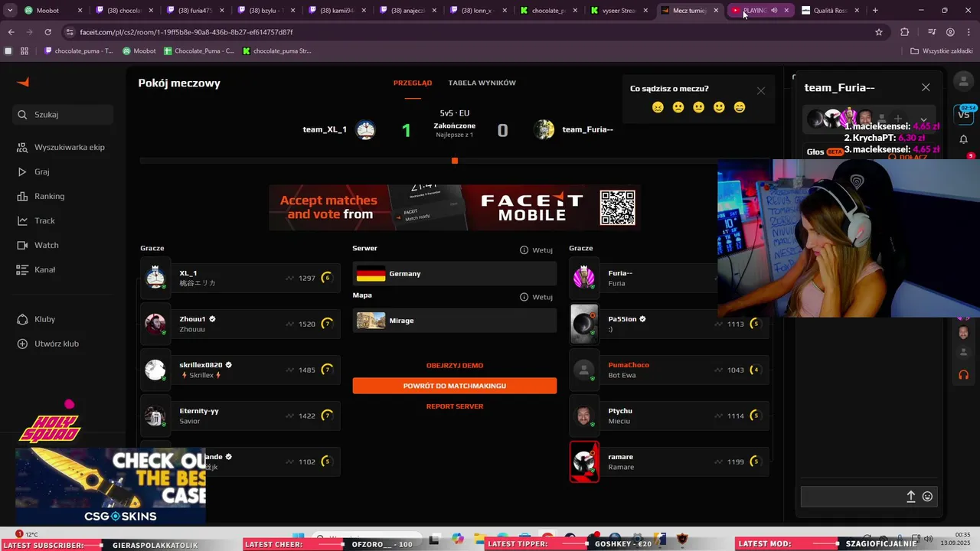Open a new browser tab

pyautogui.click(x=875, y=11)
